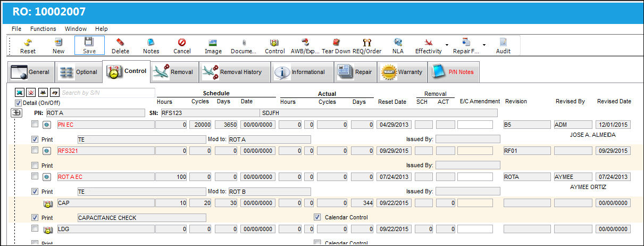Open the Help menu

click(x=102, y=29)
